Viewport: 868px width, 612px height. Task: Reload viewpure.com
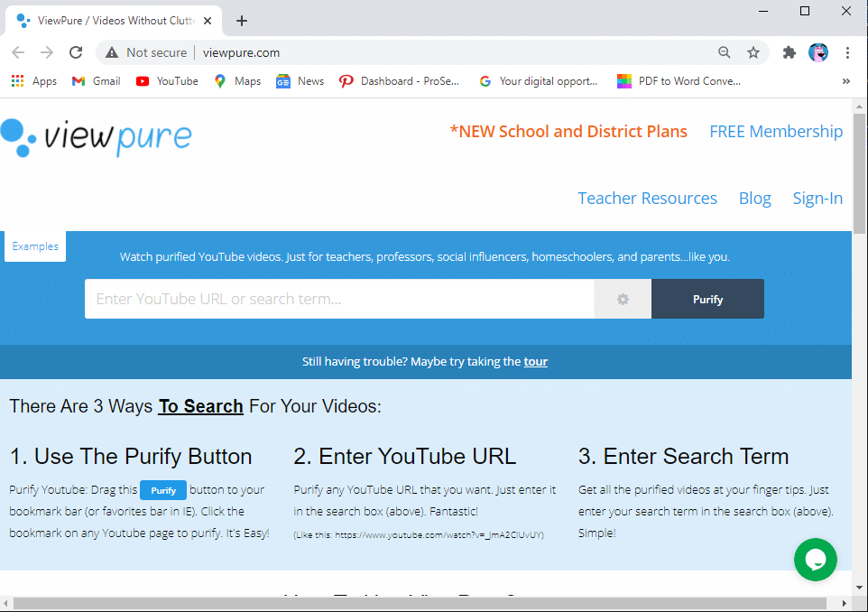pyautogui.click(x=76, y=52)
